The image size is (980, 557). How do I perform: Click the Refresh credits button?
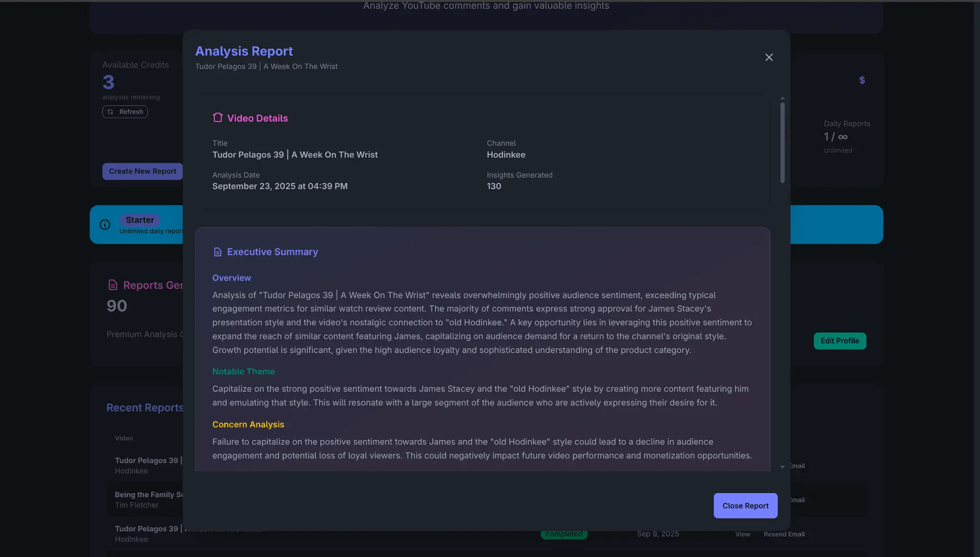tap(125, 111)
